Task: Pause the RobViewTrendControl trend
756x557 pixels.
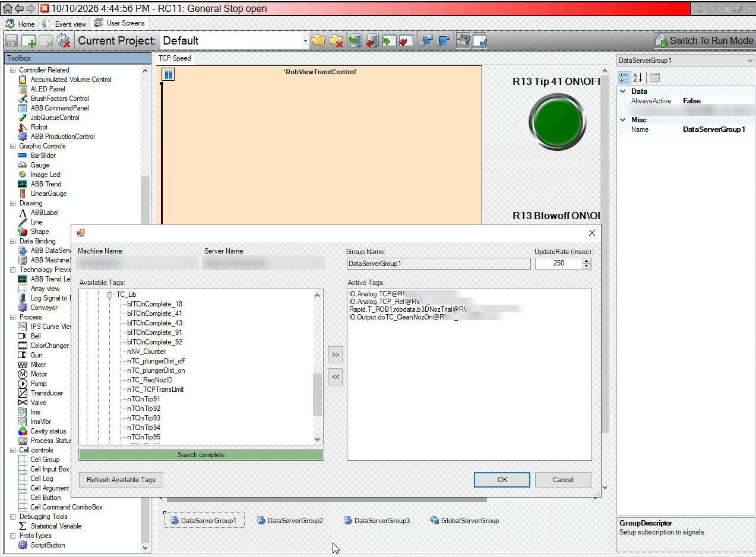Action: [x=168, y=75]
